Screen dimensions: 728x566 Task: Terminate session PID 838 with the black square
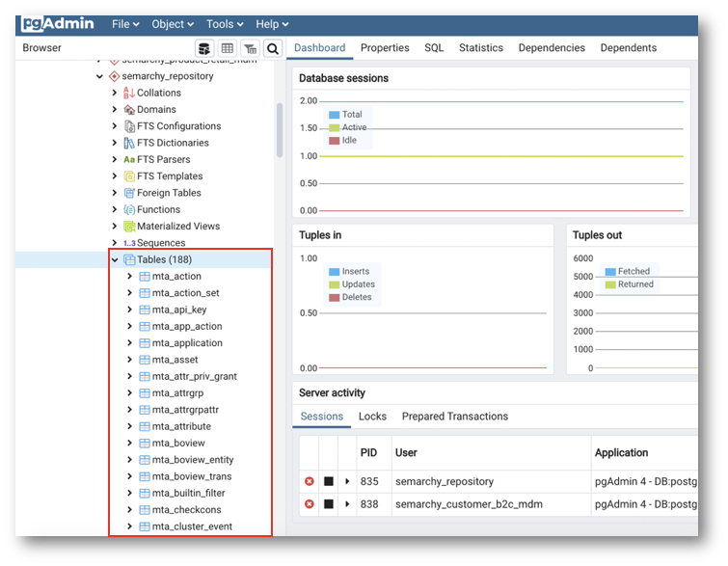[x=329, y=504]
